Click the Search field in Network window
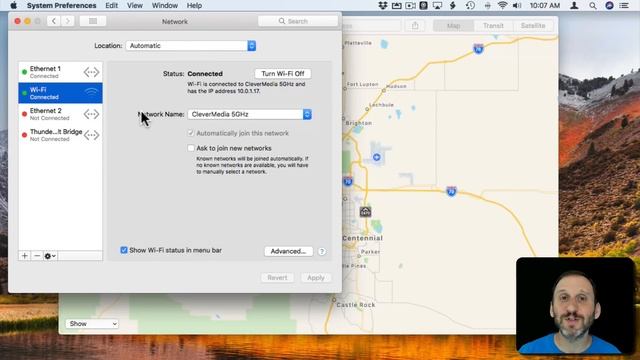 coord(298,21)
